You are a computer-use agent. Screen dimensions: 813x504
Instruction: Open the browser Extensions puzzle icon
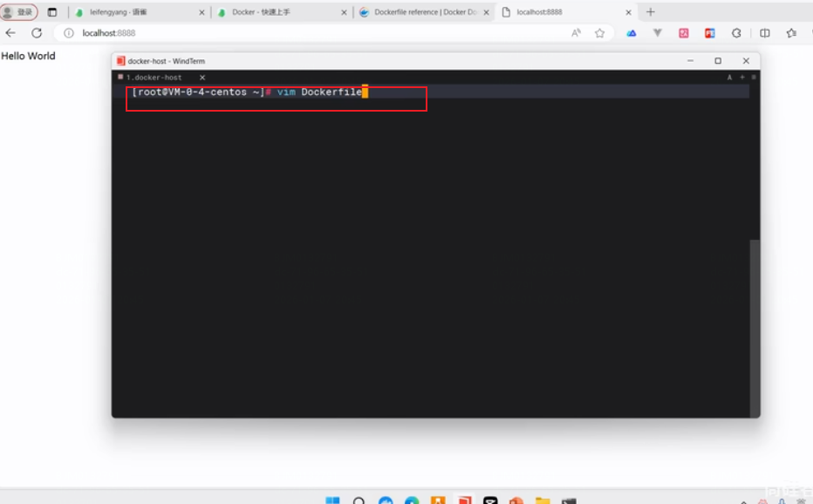736,32
